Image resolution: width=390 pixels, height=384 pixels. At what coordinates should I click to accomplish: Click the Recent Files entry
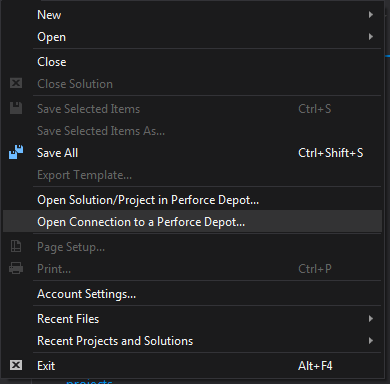click(x=193, y=319)
